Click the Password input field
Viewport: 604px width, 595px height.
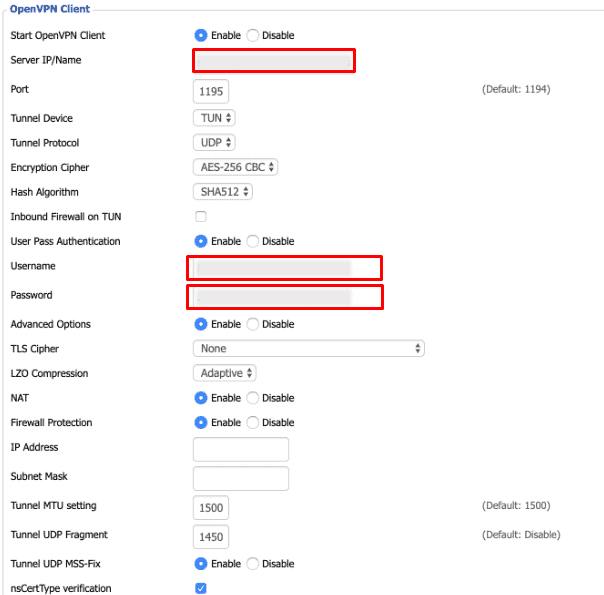click(x=283, y=296)
